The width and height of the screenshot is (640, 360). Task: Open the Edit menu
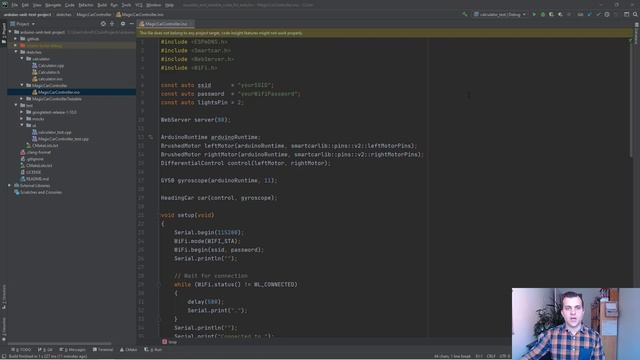(25, 5)
